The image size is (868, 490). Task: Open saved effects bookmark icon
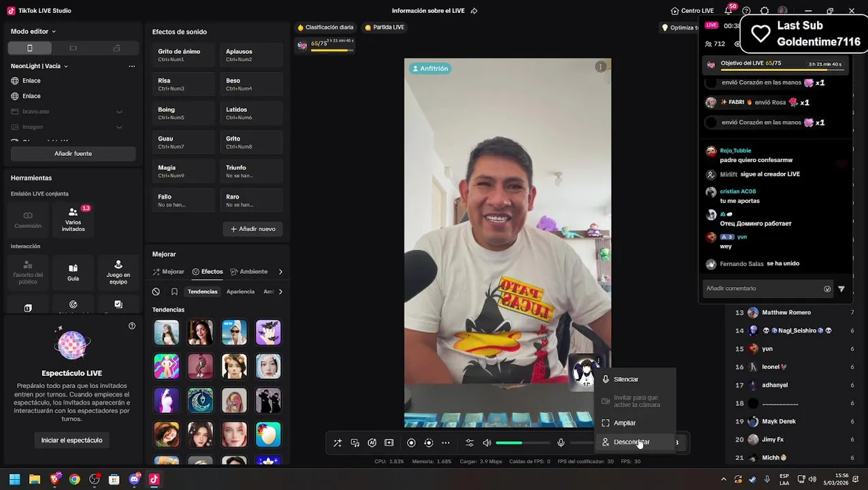click(174, 292)
